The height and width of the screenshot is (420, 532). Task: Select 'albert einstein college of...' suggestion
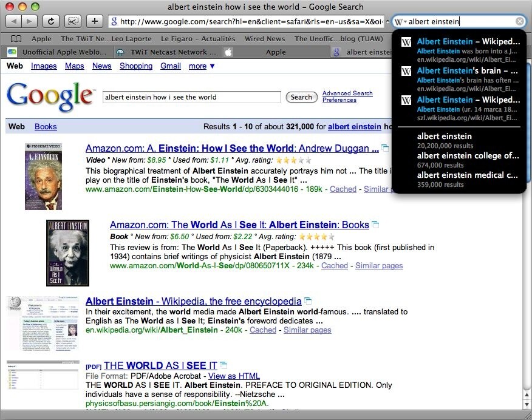[468, 160]
